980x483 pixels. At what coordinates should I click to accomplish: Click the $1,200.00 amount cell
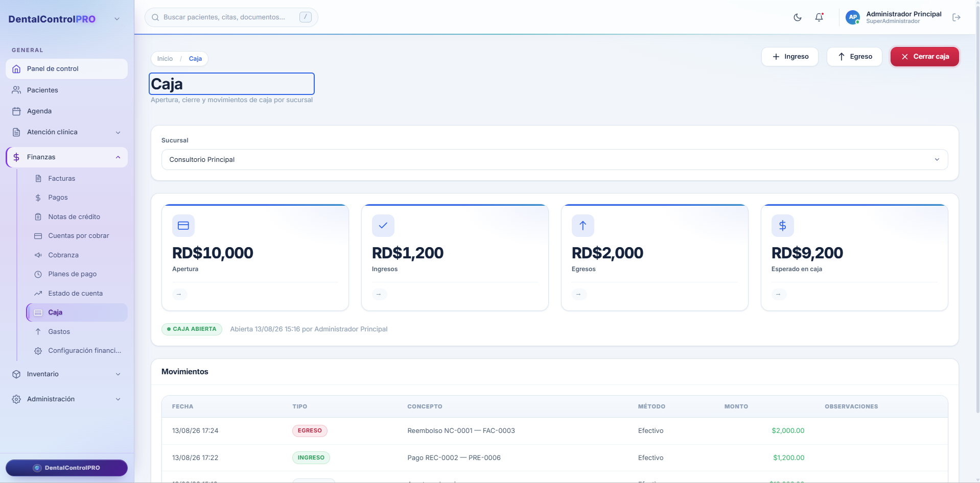789,458
